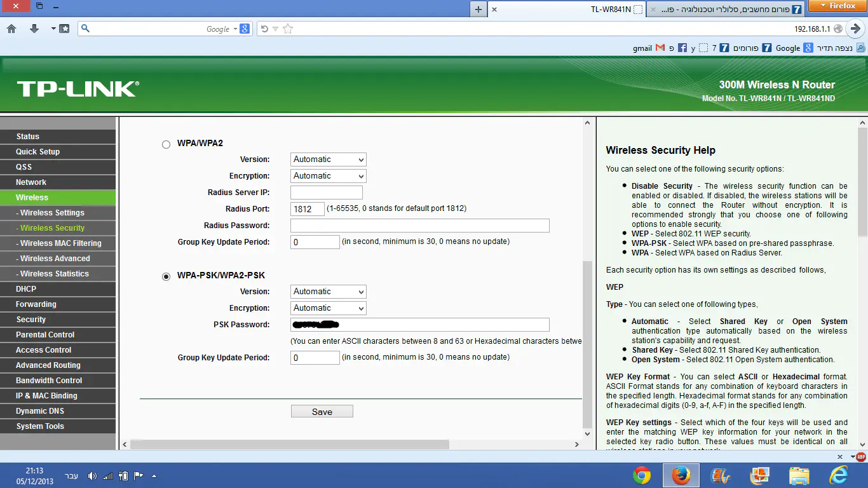
Task: Click the horizontal scrollbar of settings pane
Action: point(318,445)
